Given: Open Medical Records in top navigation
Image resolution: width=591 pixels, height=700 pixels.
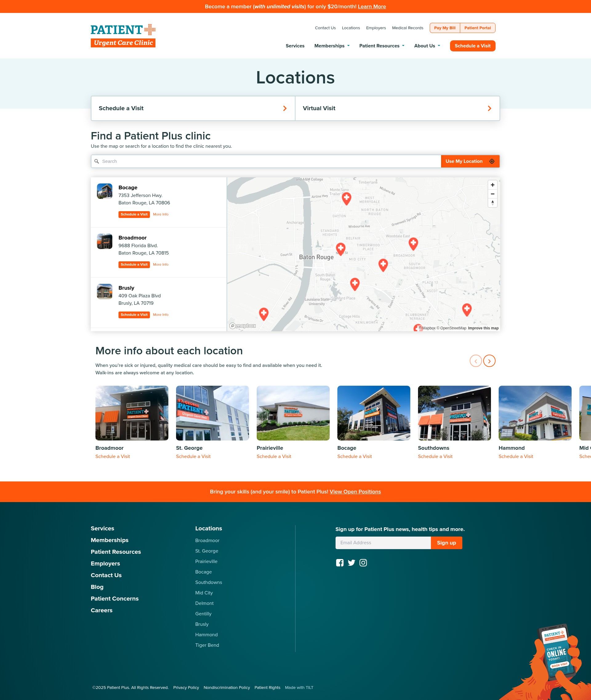Looking at the screenshot, I should click(408, 28).
